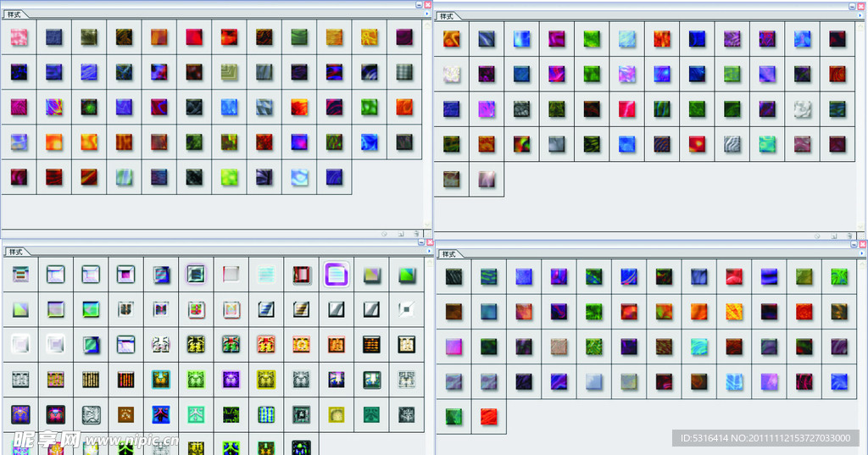Apply the solid red style in the top-left first row
The height and width of the screenshot is (455, 868).
(x=194, y=37)
